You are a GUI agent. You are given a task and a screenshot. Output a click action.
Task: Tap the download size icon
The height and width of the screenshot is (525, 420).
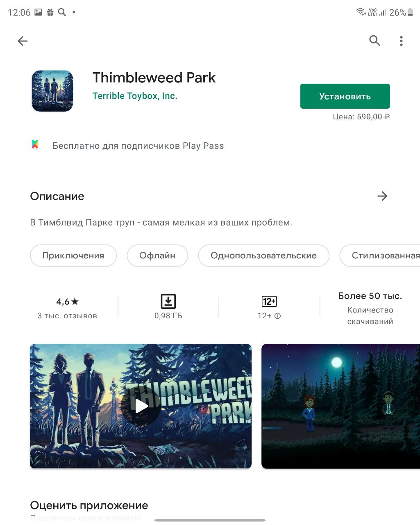click(x=168, y=301)
